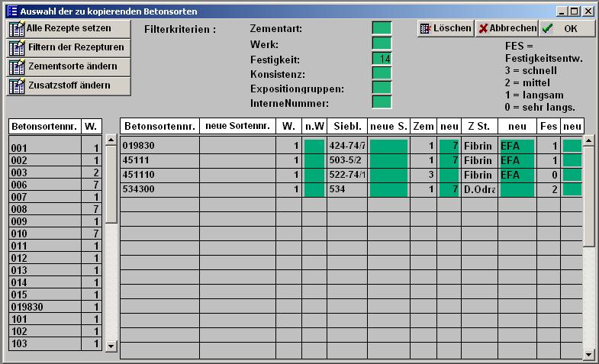The height and width of the screenshot is (364, 599).
Task: Click the green checkmark OK icon
Action: [x=547, y=28]
